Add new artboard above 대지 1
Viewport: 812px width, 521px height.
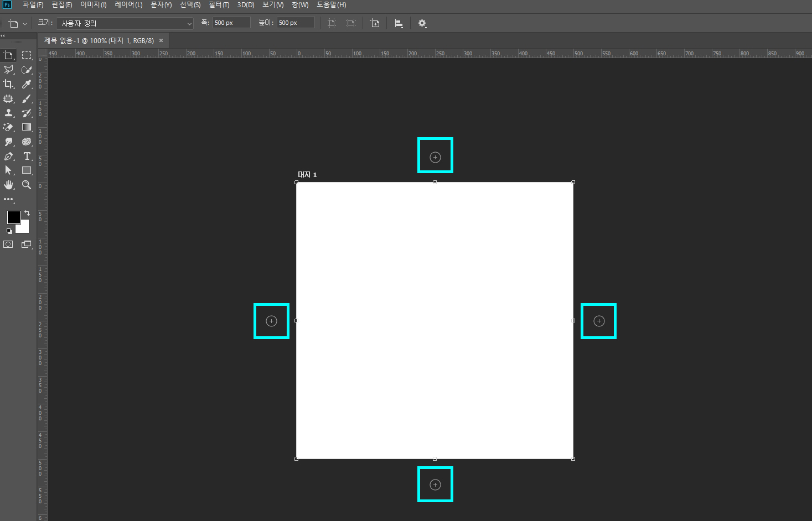(435, 157)
